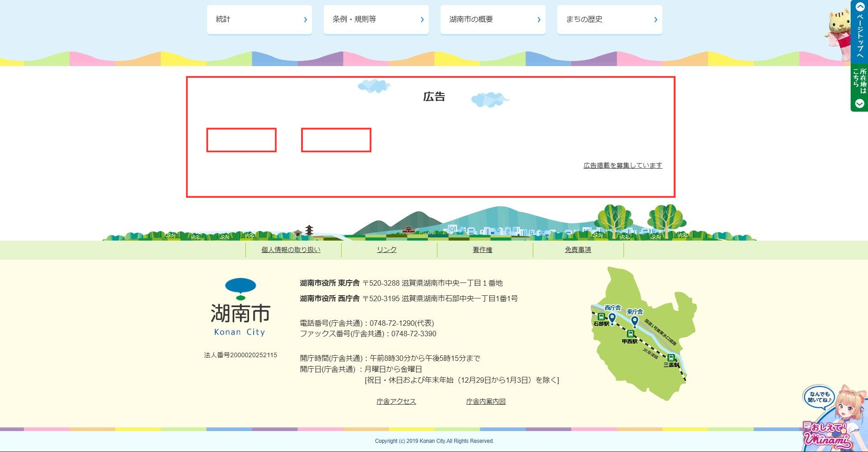Click the fax number 0748-72-3390 line
The width and height of the screenshot is (868, 452).
click(x=368, y=334)
